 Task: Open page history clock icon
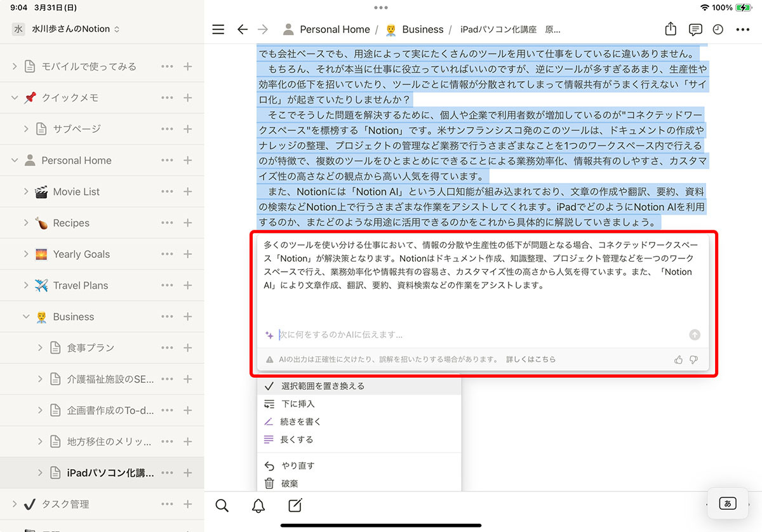coord(718,29)
